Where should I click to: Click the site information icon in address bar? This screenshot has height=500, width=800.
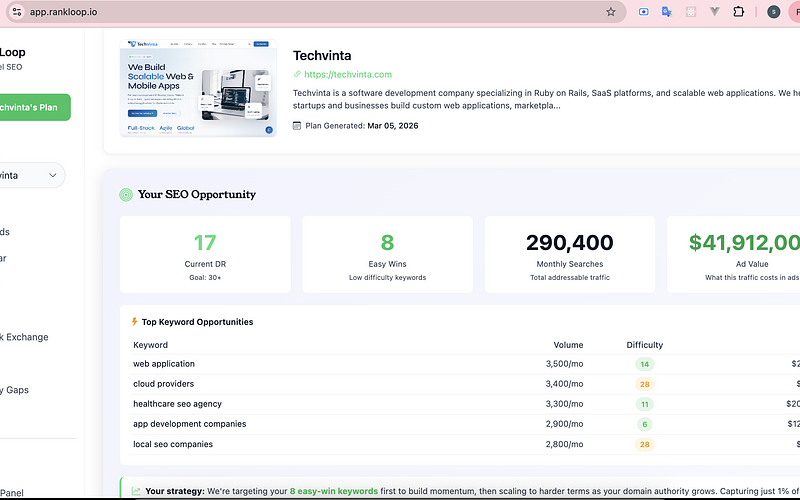click(17, 12)
